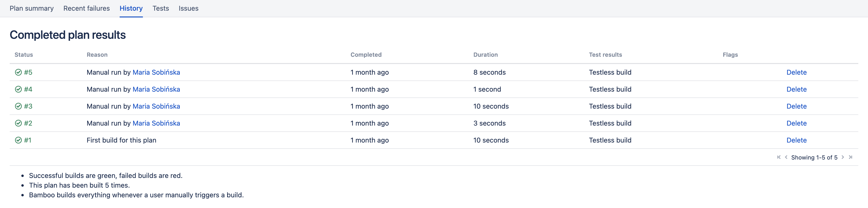Click the Reason column header

97,55
